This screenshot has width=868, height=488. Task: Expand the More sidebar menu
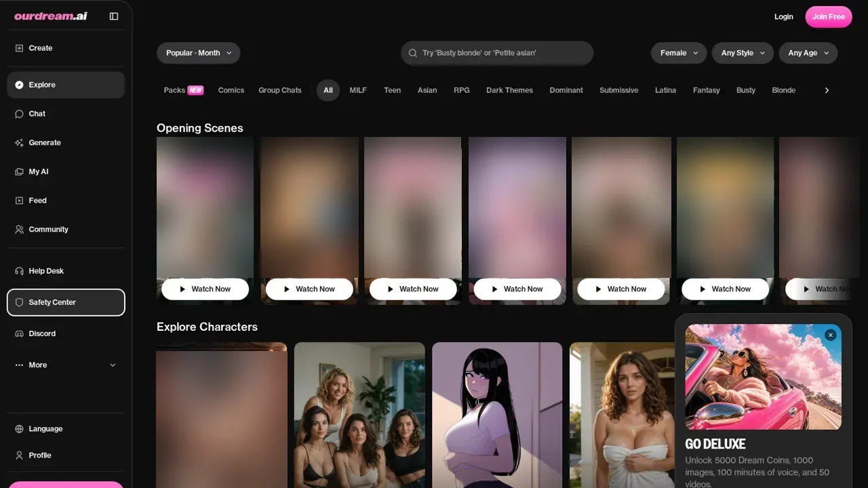point(66,365)
